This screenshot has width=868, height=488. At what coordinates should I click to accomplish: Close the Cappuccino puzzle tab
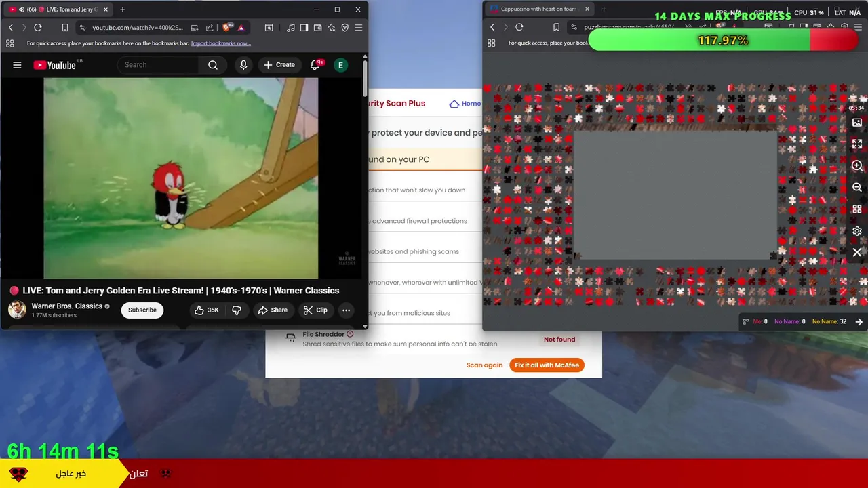[x=587, y=9]
